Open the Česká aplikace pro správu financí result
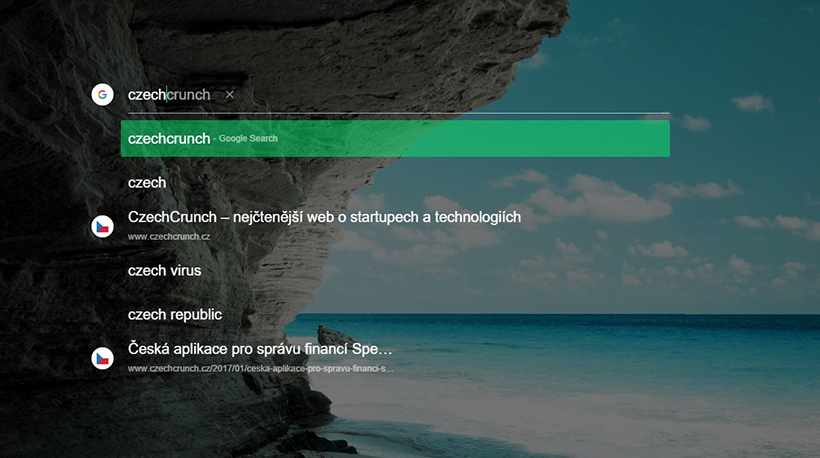The height and width of the screenshot is (458, 820). 260,349
